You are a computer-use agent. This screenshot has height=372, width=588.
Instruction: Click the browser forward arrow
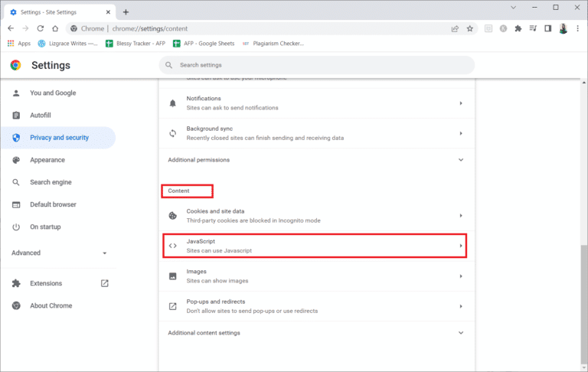coord(25,28)
